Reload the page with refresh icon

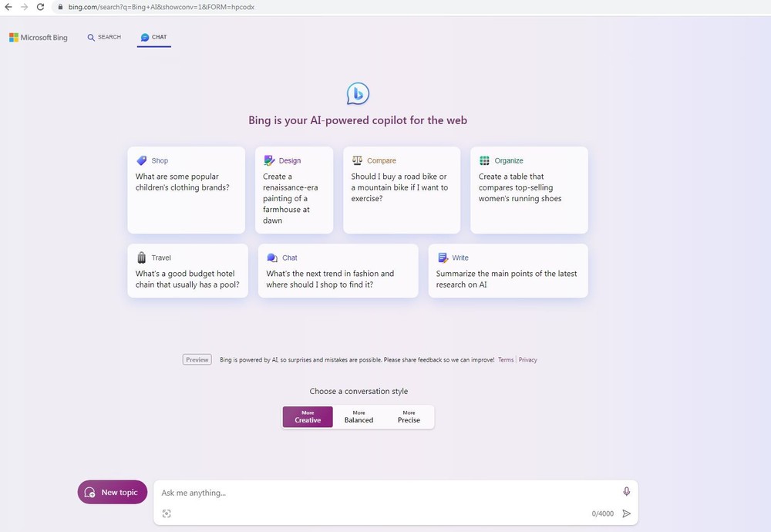pos(40,7)
